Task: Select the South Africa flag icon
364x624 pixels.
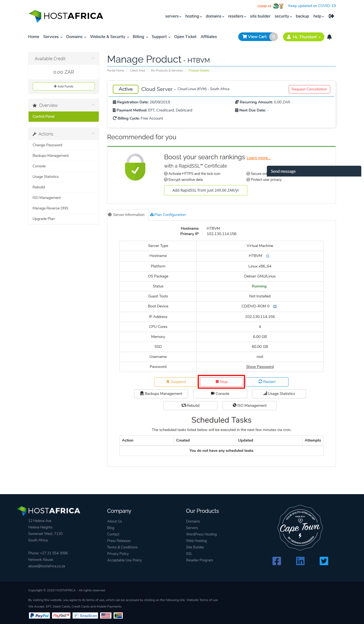Action: pyautogui.click(x=118, y=616)
